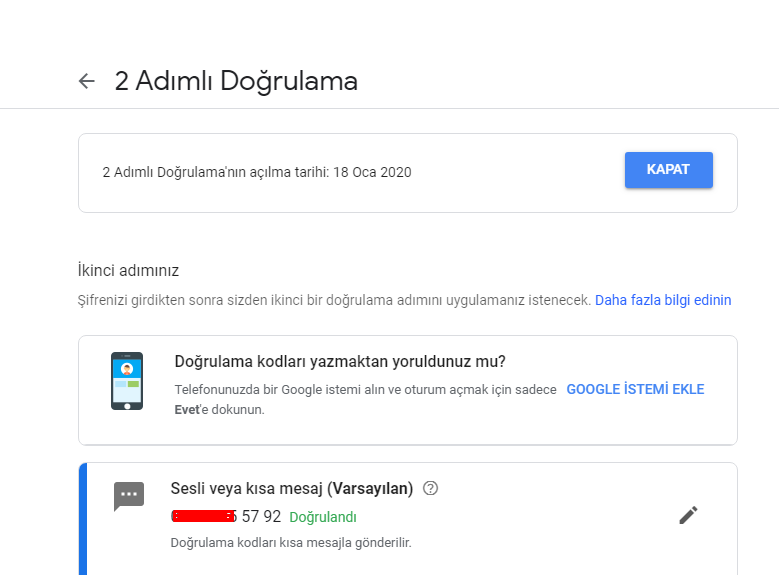
Task: Click the green Doğrulandı status label
Action: [323, 517]
